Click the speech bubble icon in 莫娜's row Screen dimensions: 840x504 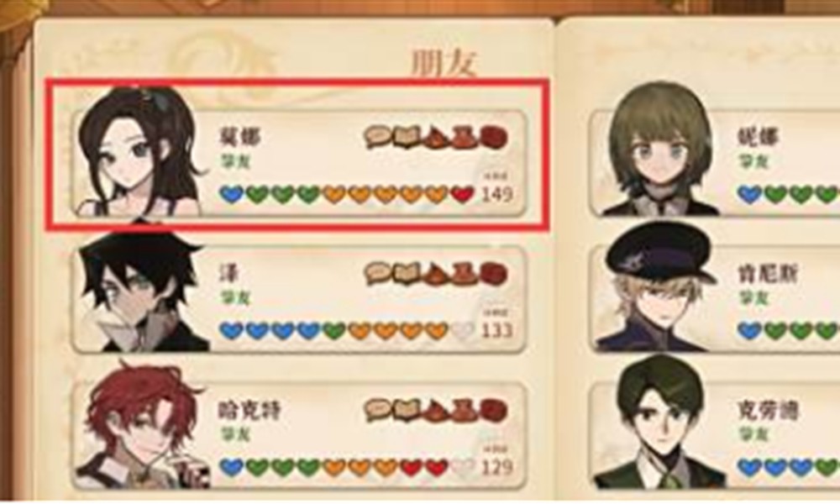pyautogui.click(x=379, y=137)
